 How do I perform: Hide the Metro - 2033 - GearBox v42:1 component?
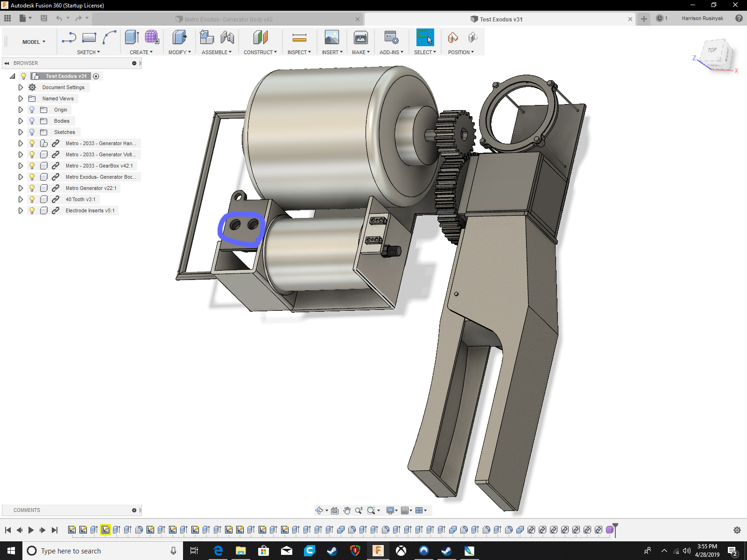(32, 166)
